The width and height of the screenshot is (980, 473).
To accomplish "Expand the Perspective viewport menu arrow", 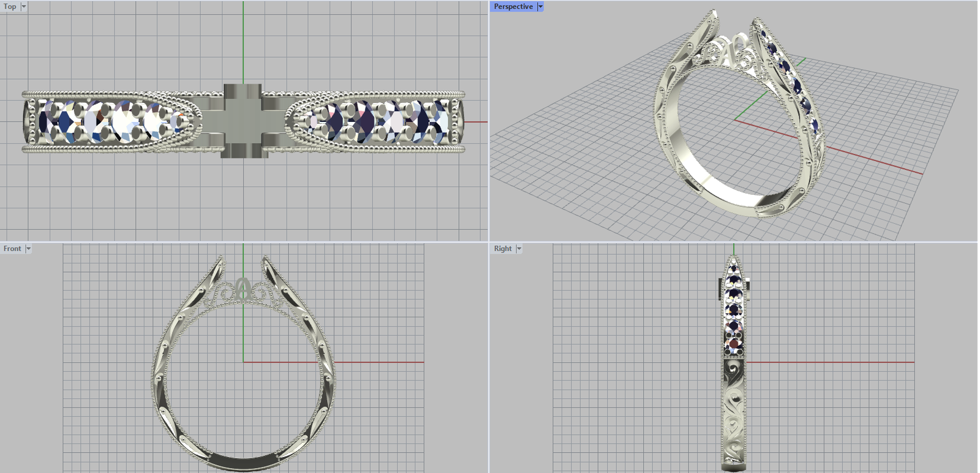I will [x=540, y=6].
